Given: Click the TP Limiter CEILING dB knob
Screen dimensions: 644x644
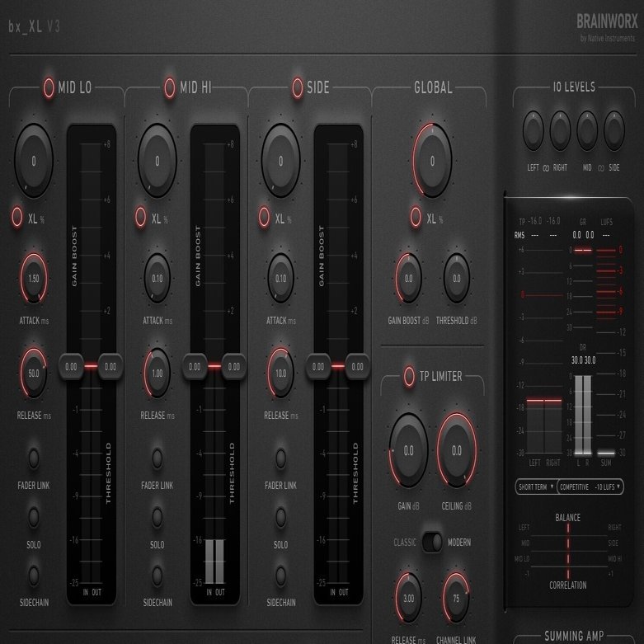Looking at the screenshot, I should [x=457, y=450].
